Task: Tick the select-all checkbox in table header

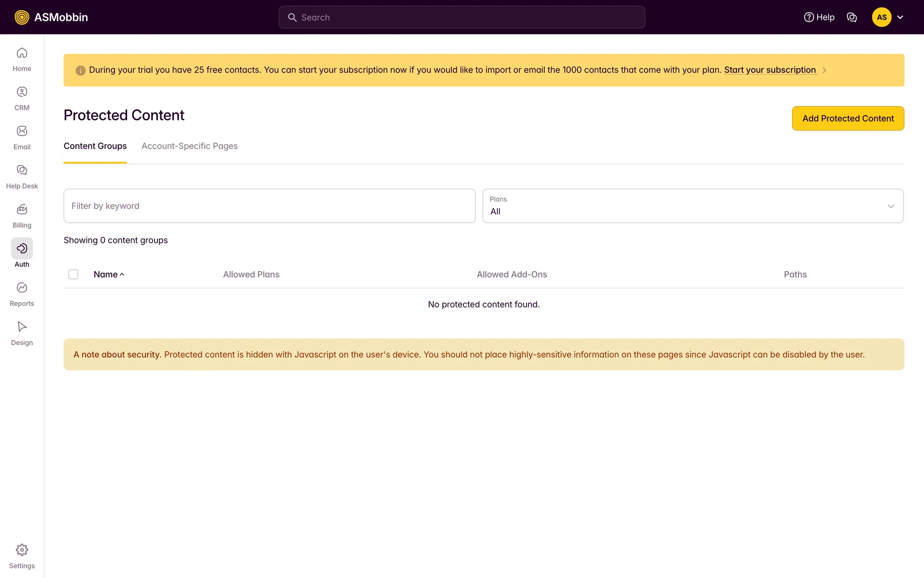Action: (x=73, y=275)
